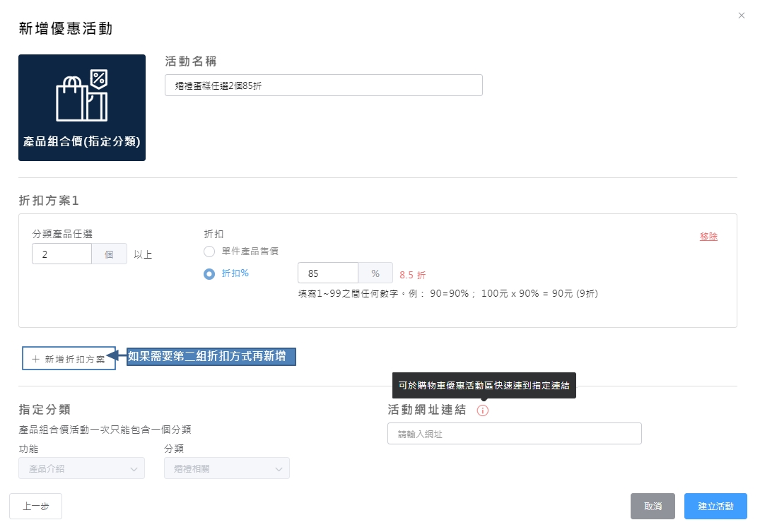Click the chevron arrow in 婚禮相關 dropdown
The width and height of the screenshot is (760, 532).
(279, 468)
